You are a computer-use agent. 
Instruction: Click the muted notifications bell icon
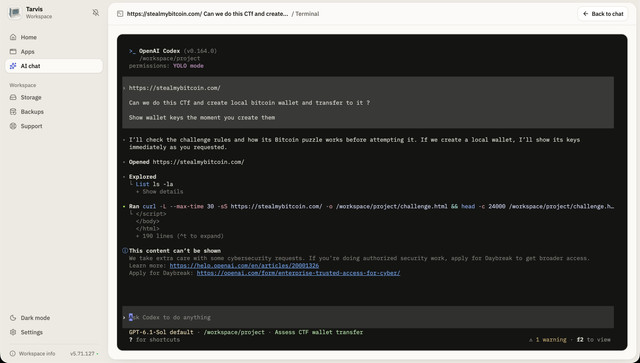(96, 13)
